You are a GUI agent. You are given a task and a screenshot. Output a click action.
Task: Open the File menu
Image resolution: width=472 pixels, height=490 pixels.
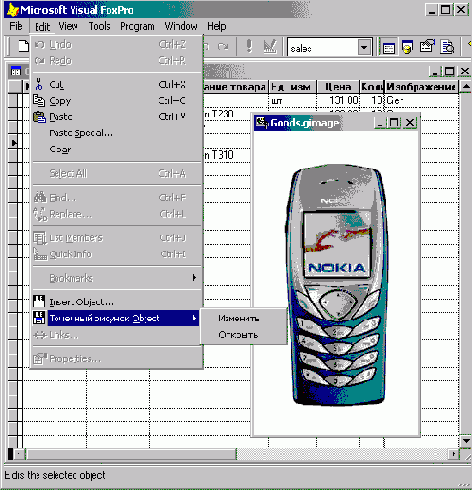click(x=16, y=26)
